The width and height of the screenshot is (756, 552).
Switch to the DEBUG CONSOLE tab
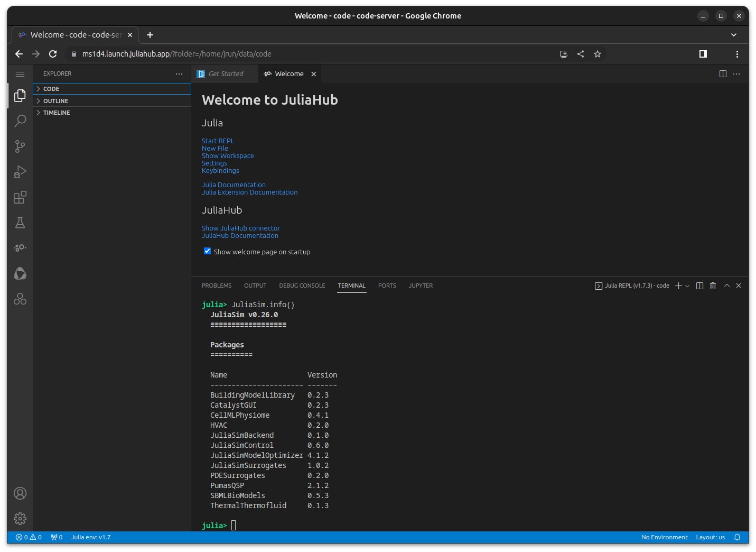click(x=302, y=286)
